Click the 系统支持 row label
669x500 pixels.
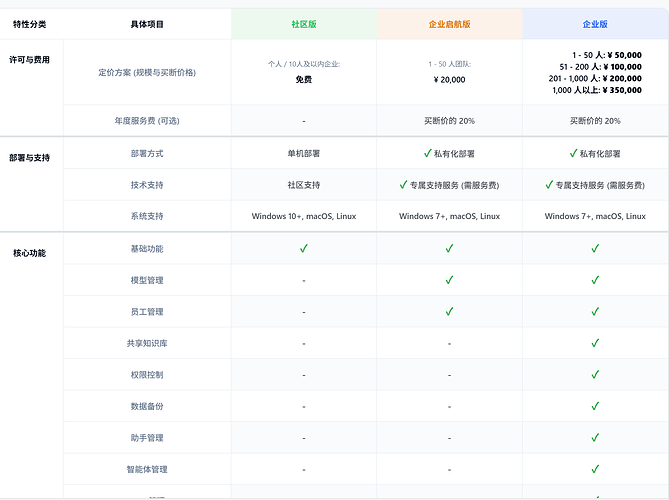click(147, 216)
